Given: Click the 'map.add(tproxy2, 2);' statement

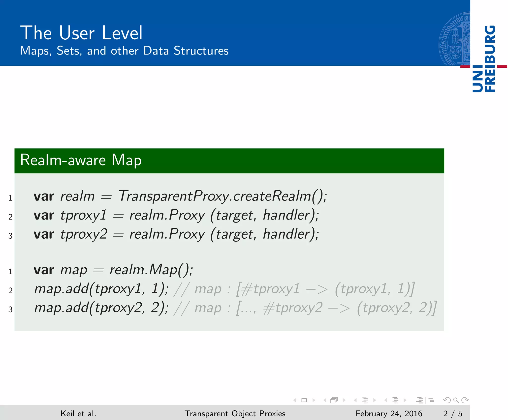Looking at the screenshot, I should coord(102,308).
